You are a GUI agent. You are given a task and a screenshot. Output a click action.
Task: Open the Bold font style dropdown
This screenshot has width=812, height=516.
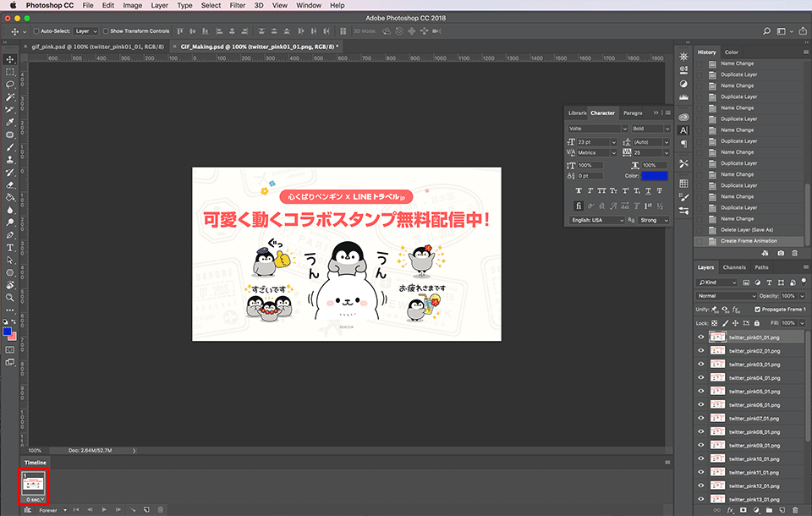[651, 129]
